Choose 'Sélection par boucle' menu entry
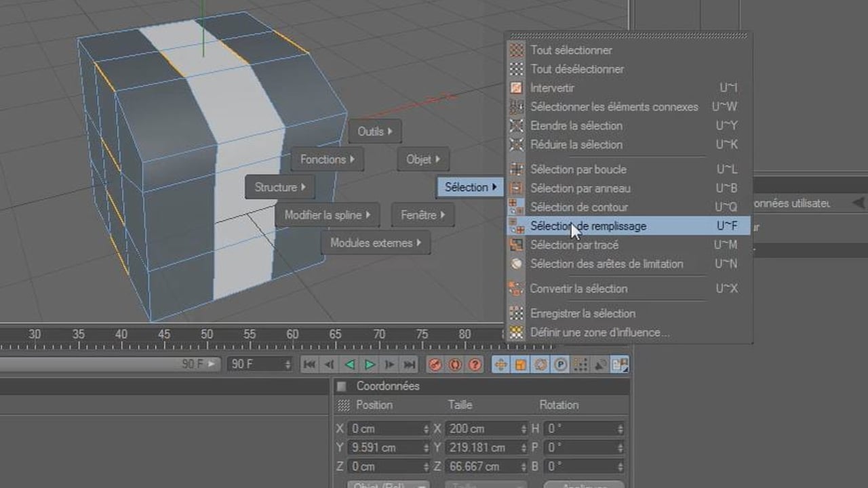Image resolution: width=868 pixels, height=488 pixels. click(578, 169)
